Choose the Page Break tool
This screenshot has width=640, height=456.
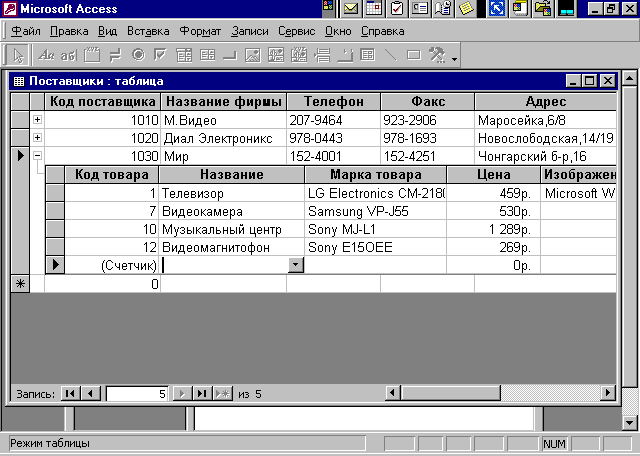[x=322, y=55]
